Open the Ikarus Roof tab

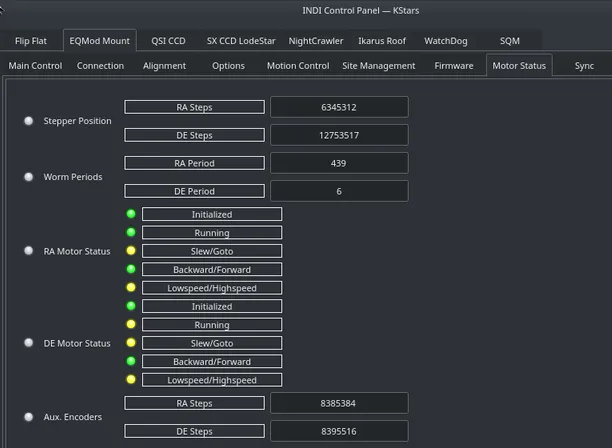(382, 41)
